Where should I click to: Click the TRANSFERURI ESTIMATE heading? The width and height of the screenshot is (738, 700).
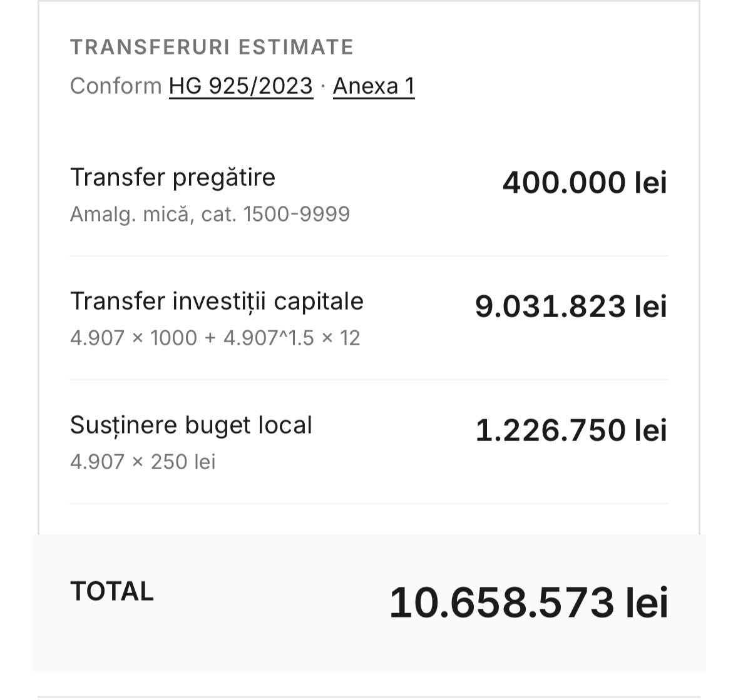pos(212,47)
